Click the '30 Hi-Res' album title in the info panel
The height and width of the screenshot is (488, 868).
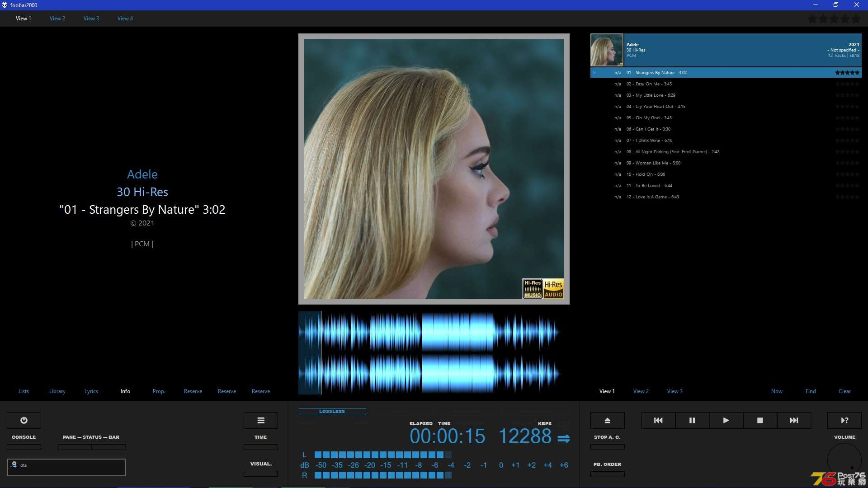click(x=142, y=192)
